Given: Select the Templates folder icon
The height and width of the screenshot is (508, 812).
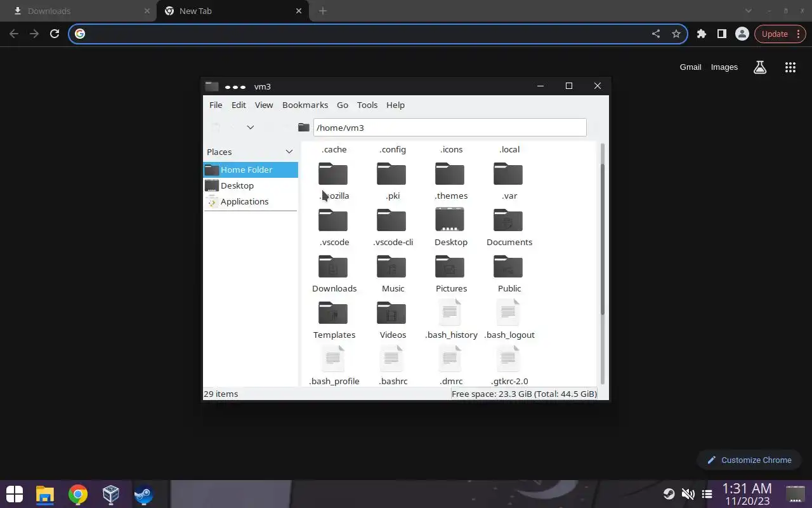Looking at the screenshot, I should tap(333, 314).
